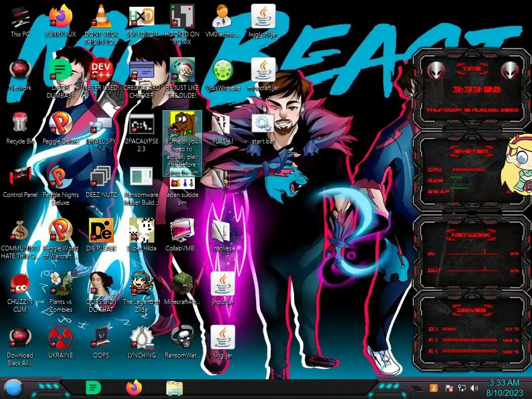Screen dimensions: 532x399
Task: Select the Dev-C++ shortcut icon
Action: 101,70
